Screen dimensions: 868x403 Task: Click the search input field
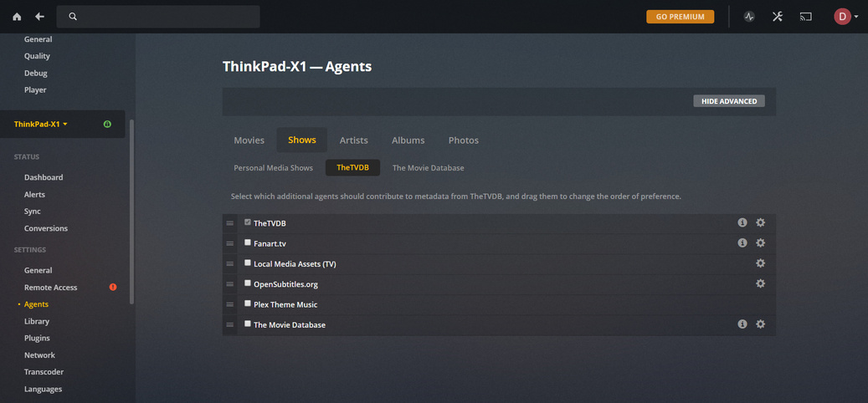(158, 17)
